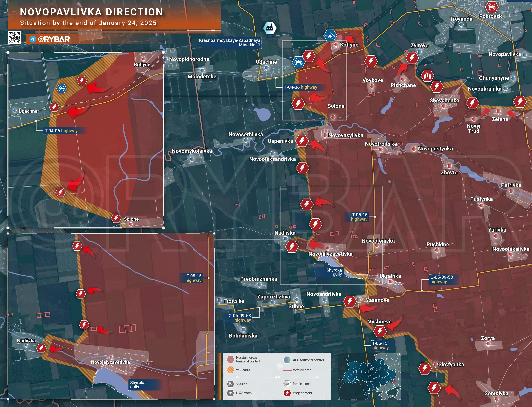This screenshot has height=407, width=532.
Task: Click the Russian forces territorial control swatch
Action: pyautogui.click(x=230, y=359)
